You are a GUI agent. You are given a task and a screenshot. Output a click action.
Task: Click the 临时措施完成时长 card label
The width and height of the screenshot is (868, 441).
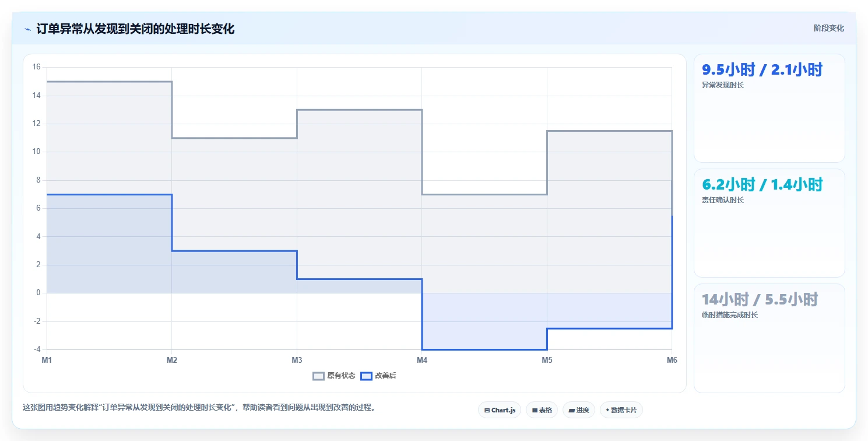click(730, 315)
